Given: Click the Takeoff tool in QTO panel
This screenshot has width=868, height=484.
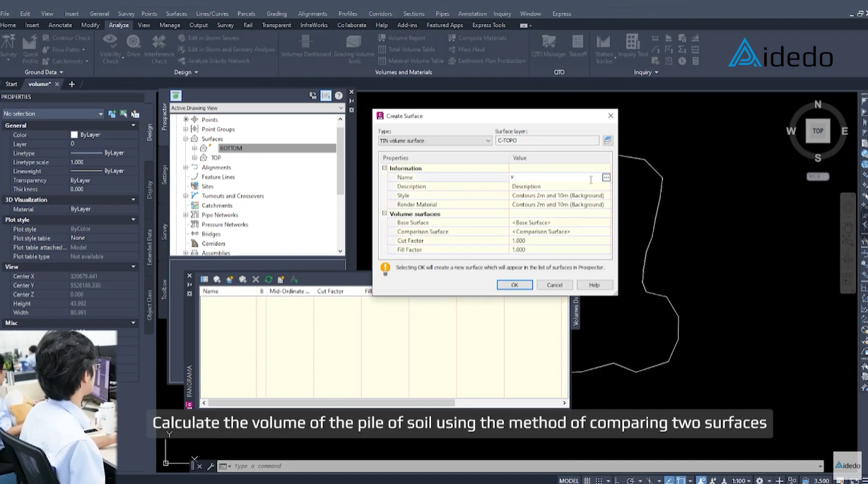Looking at the screenshot, I should (577, 47).
